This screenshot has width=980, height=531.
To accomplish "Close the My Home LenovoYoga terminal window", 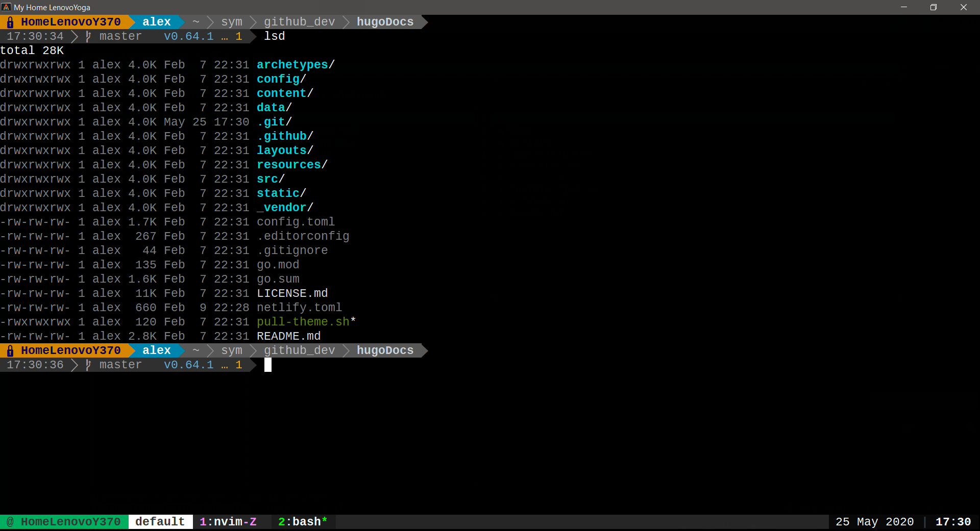I will click(x=964, y=7).
